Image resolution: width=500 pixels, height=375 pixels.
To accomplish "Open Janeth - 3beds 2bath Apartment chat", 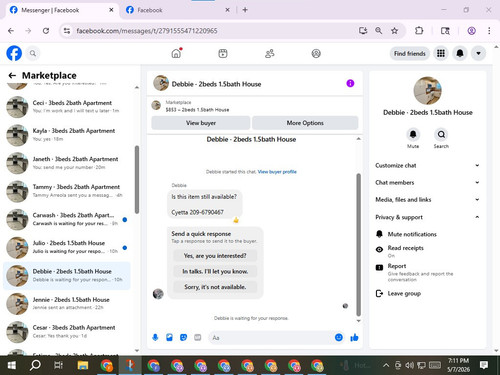I will [x=67, y=163].
